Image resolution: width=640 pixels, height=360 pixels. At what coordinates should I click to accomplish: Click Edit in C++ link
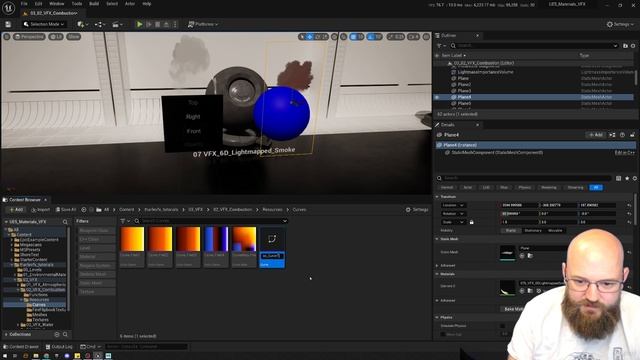[624, 153]
